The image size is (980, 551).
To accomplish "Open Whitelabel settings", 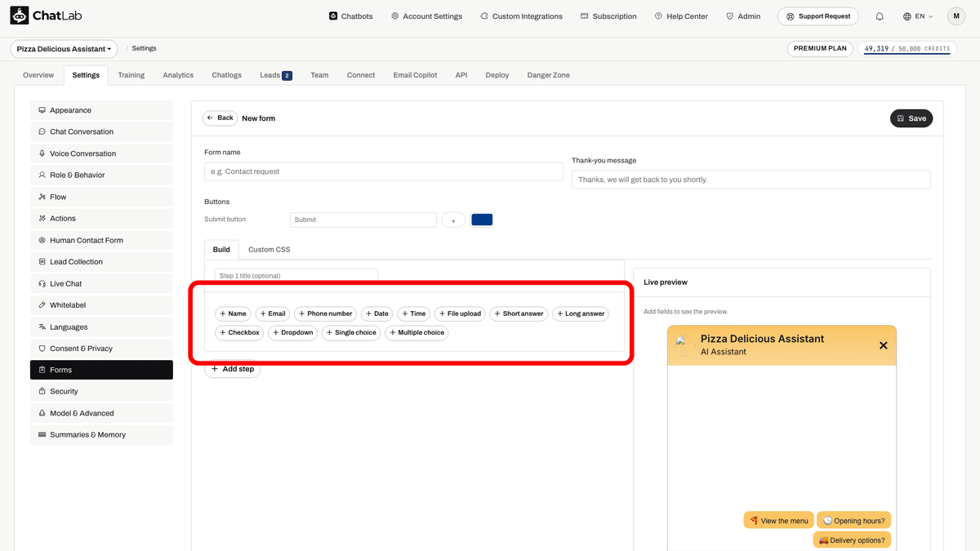I will coord(101,305).
